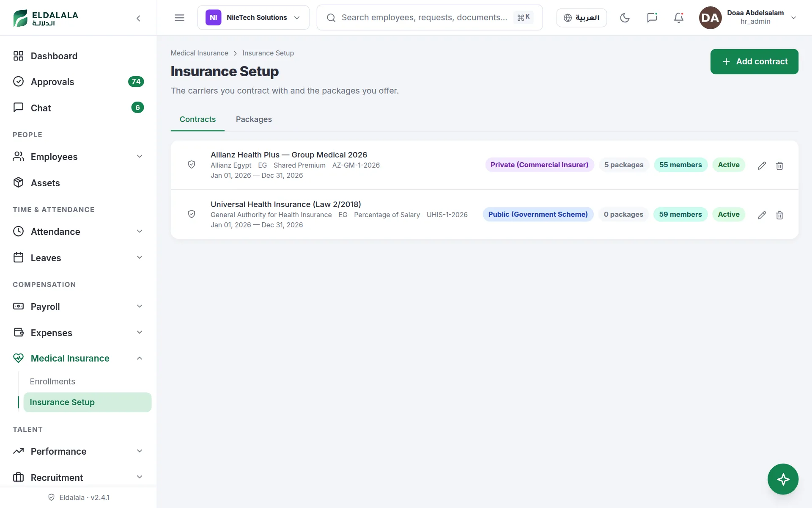
Task: Open the notifications bell
Action: click(x=679, y=18)
